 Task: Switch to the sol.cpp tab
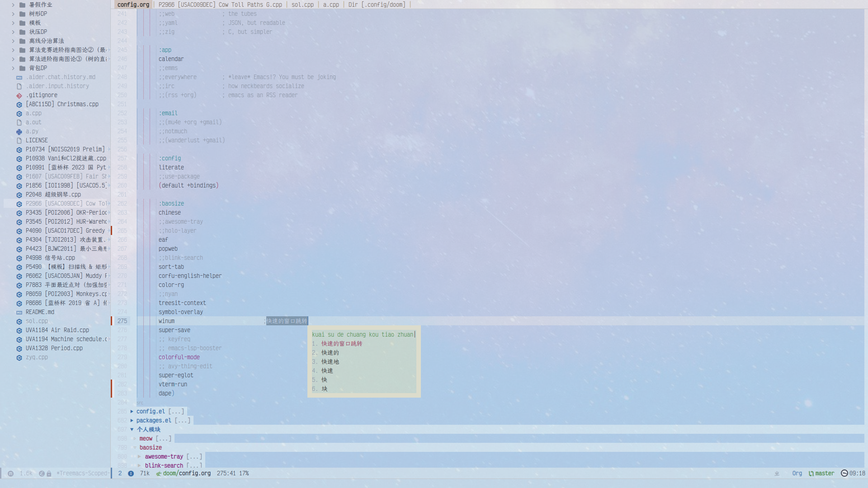click(302, 5)
